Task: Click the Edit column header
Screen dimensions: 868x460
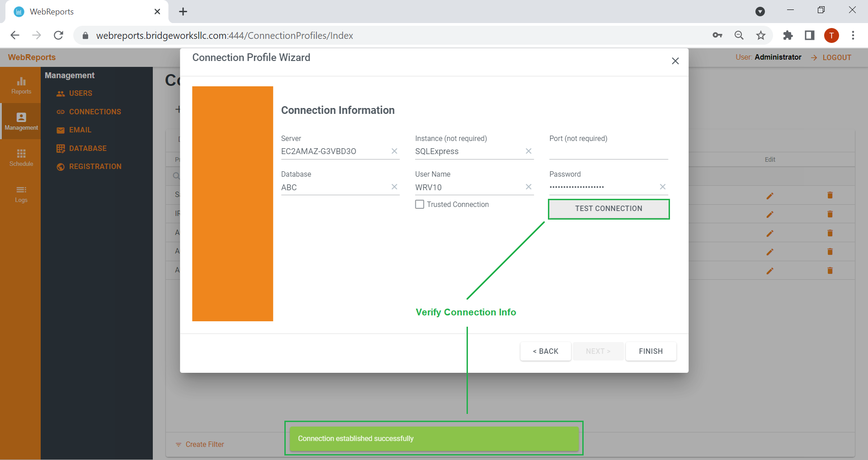Action: point(770,160)
